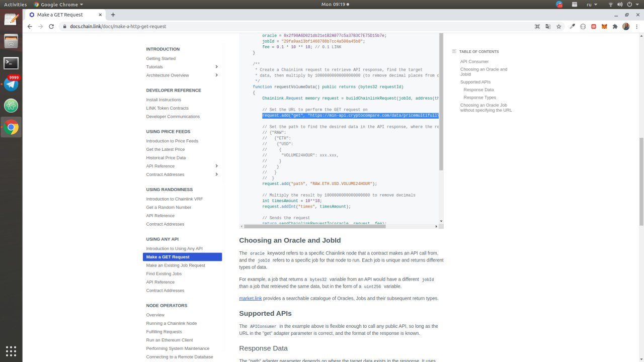Open the file archive dock icon

pos(11,41)
